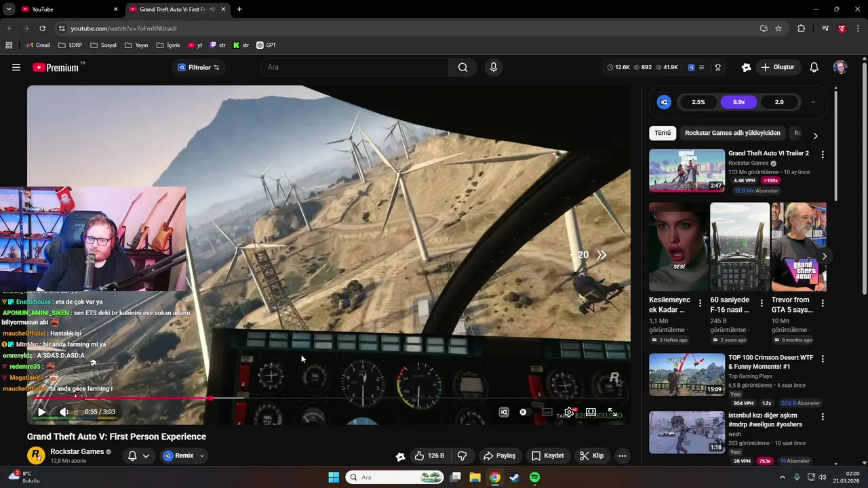Focus the Ara search field
868x488 pixels.
pyautogui.click(x=356, y=67)
